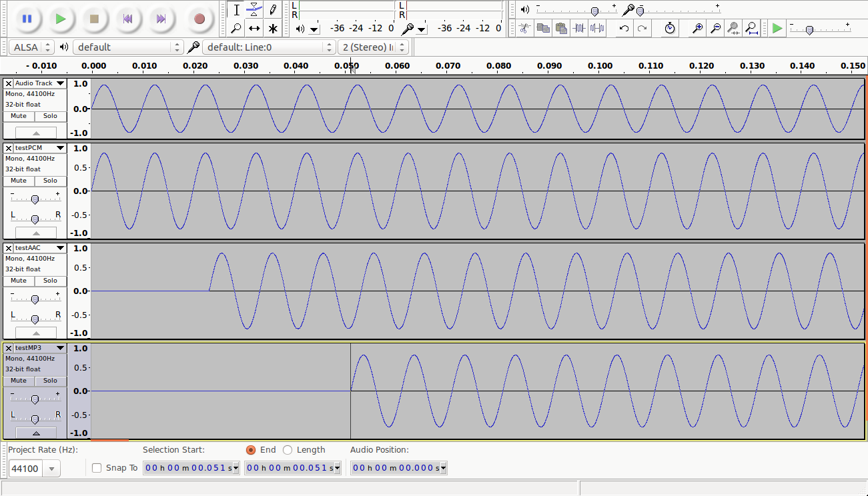Select the Draw pencil tool
This screenshot has width=868, height=496.
tap(272, 10)
